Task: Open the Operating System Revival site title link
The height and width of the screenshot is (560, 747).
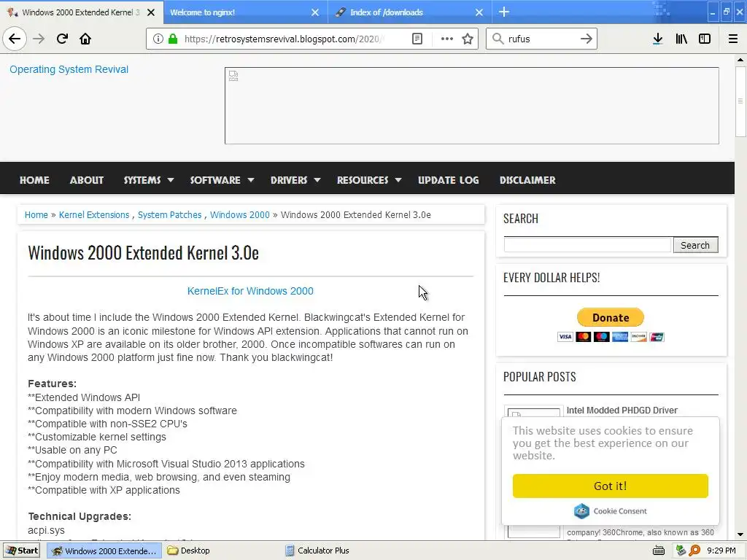Action: (x=69, y=69)
